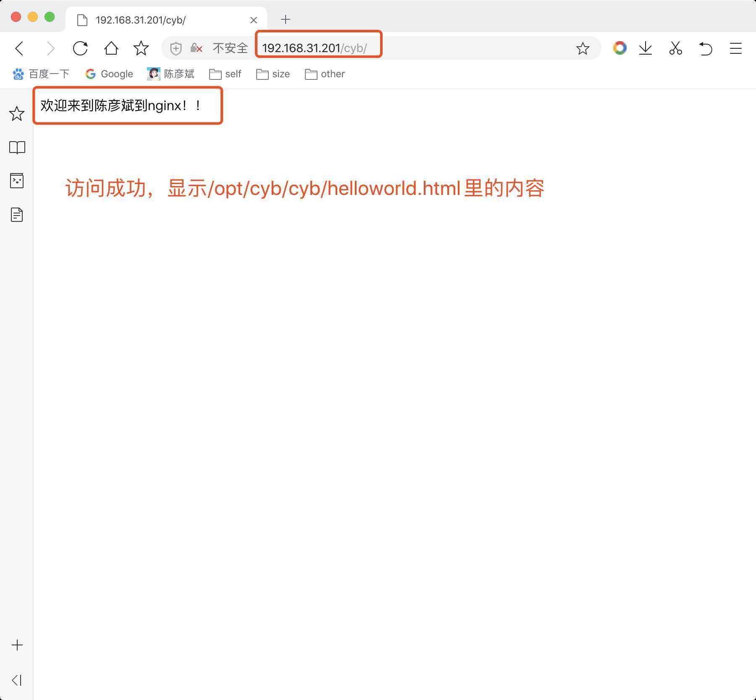Open the colorful circular extension icon

pyautogui.click(x=619, y=48)
